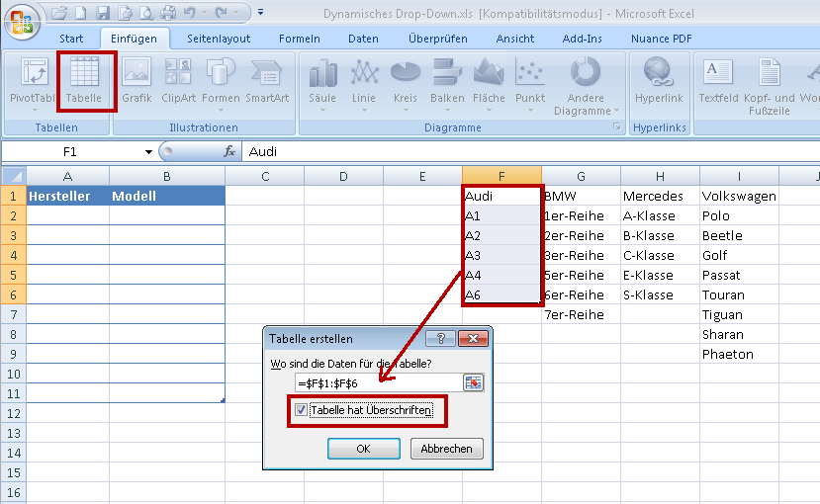The width and height of the screenshot is (820, 504).
Task: Click the Tabelle icon in the Tabellen group
Action: (84, 81)
